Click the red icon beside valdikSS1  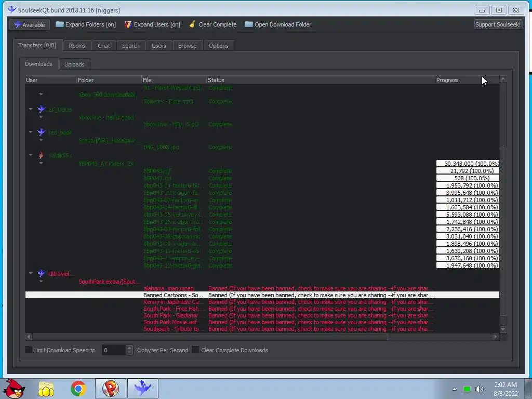tap(41, 155)
